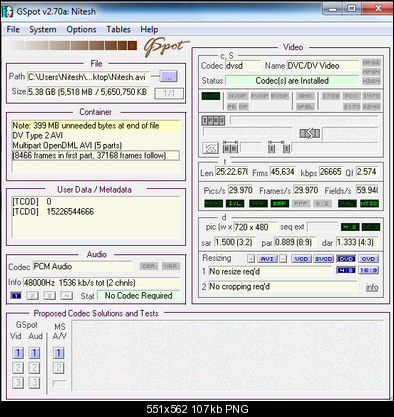
Task: Click the VCD resizing button
Action: [x=302, y=259]
